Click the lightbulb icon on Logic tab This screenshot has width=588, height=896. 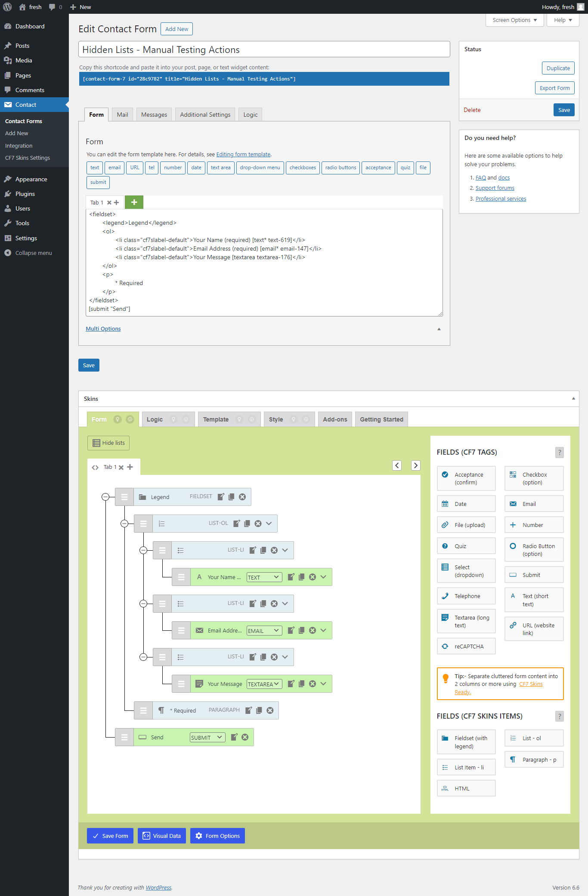coord(173,419)
